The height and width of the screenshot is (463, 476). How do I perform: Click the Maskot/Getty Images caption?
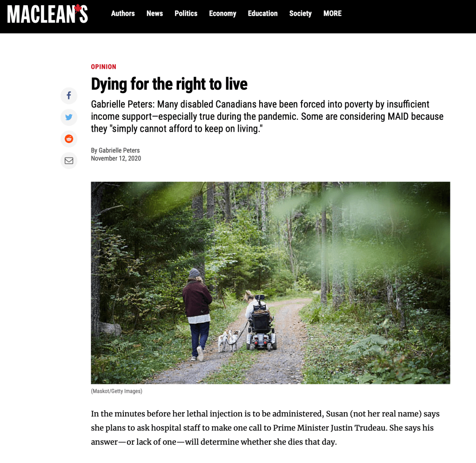(117, 391)
